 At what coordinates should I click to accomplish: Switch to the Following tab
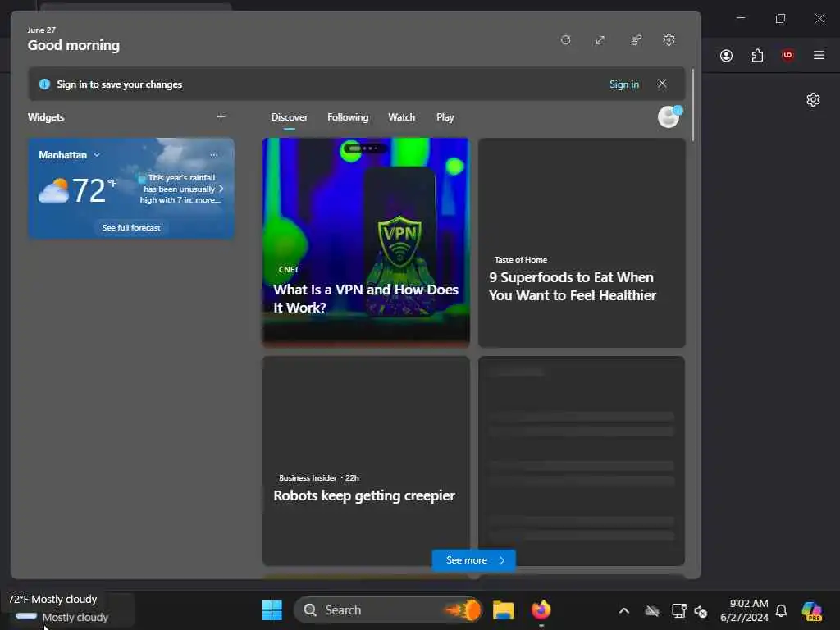pyautogui.click(x=348, y=117)
